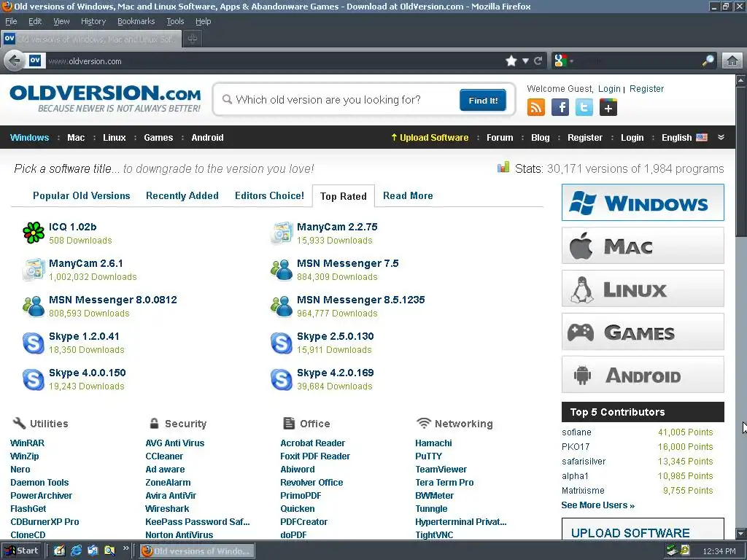Open the WinRAR utilities link

[27, 443]
